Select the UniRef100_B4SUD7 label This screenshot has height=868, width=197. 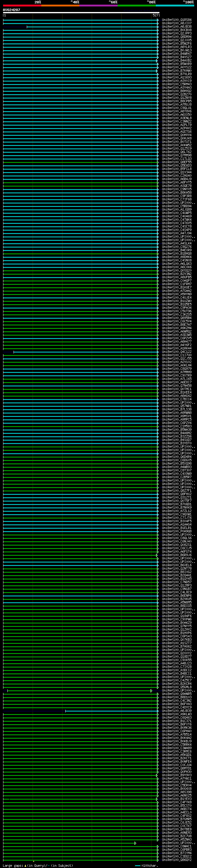176,440
